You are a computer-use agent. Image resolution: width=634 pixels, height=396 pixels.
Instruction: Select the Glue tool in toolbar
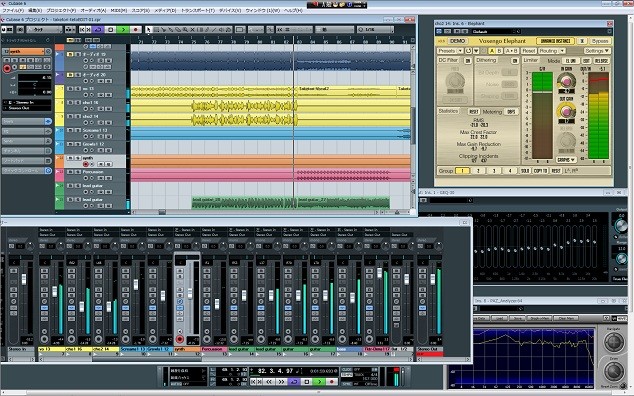(x=170, y=30)
